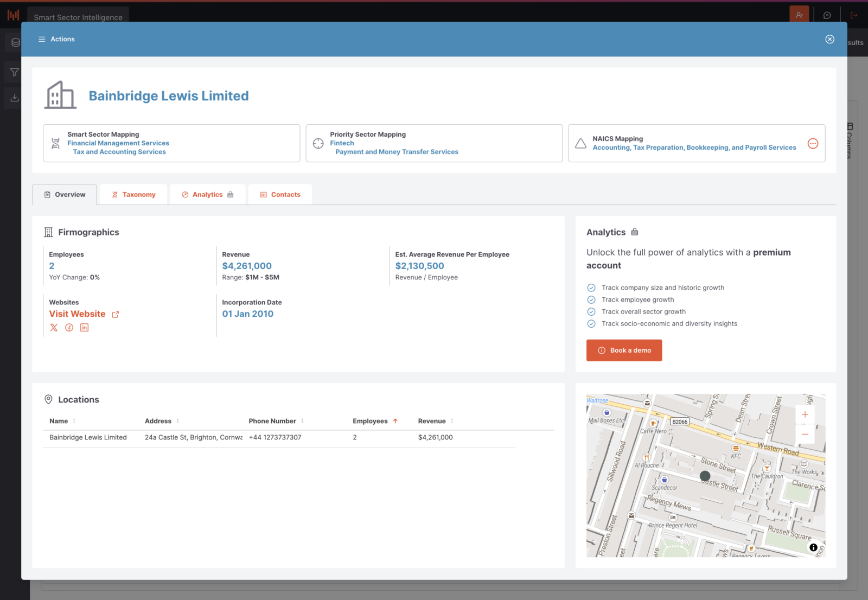Open the X (Twitter) social profile icon
The image size is (868, 600).
tap(54, 328)
